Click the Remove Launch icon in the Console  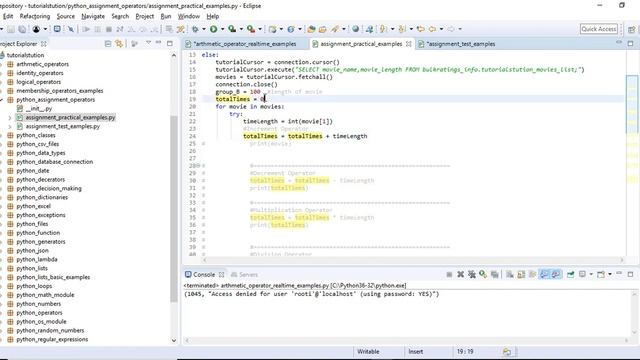pyautogui.click(x=460, y=274)
